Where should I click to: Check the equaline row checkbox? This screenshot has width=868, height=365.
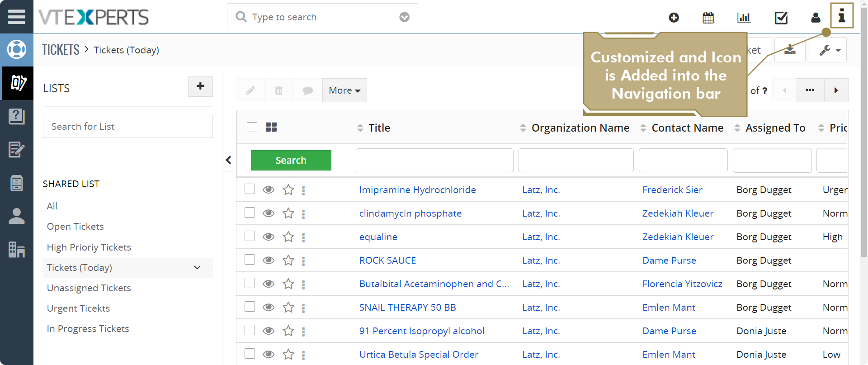(x=250, y=236)
